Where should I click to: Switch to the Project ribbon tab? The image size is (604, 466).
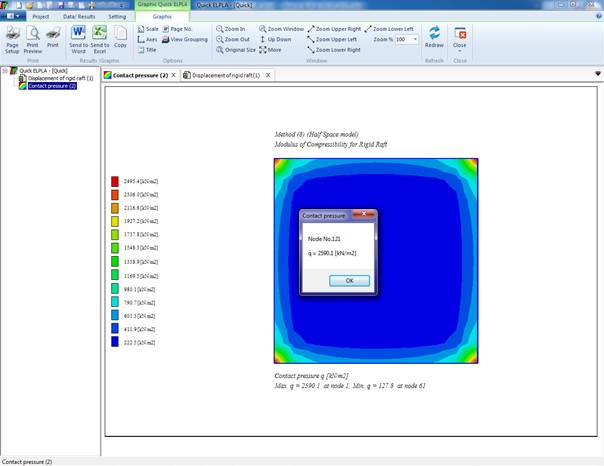click(41, 17)
